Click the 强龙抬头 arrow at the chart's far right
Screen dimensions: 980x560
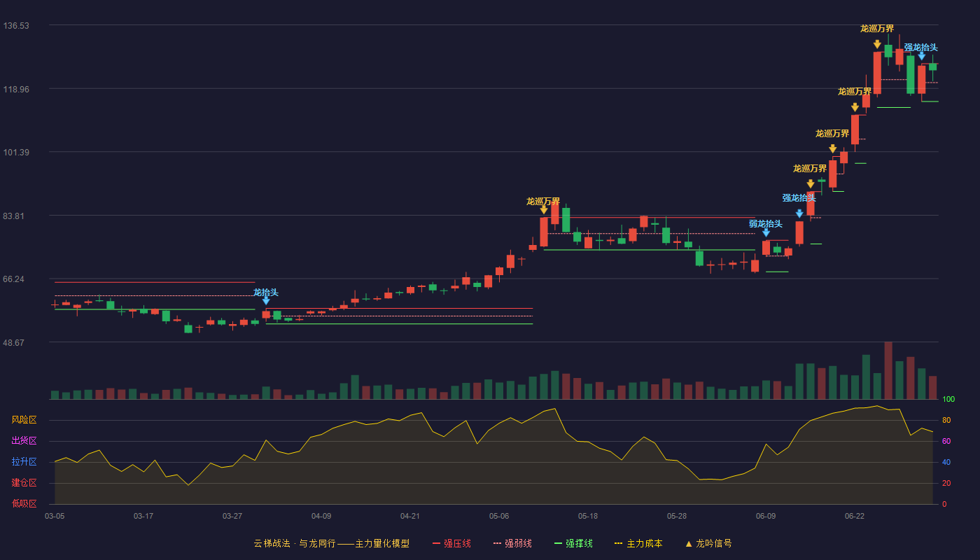pyautogui.click(x=922, y=56)
